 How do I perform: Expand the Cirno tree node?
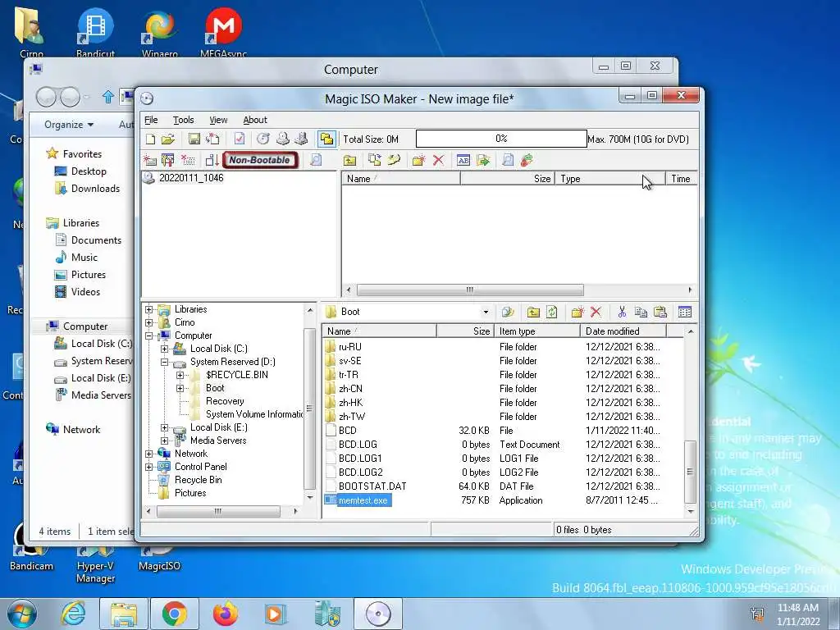click(149, 322)
